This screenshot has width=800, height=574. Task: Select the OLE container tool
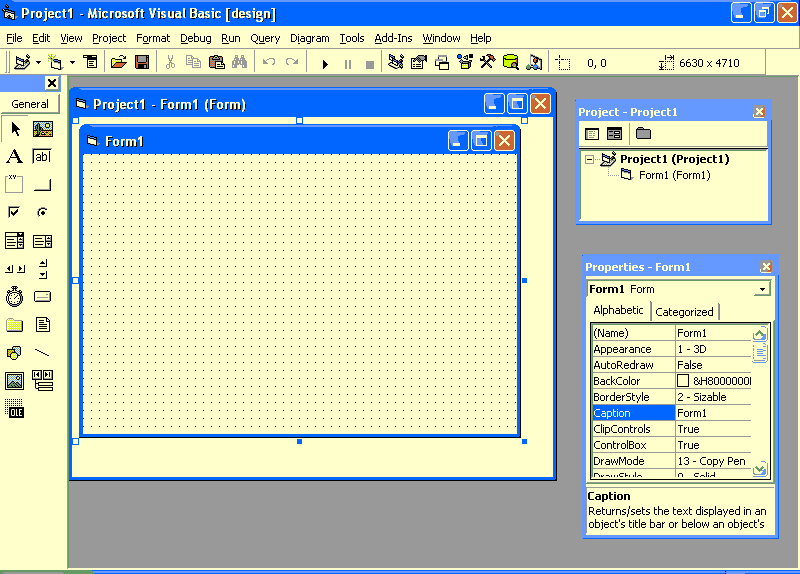point(15,408)
